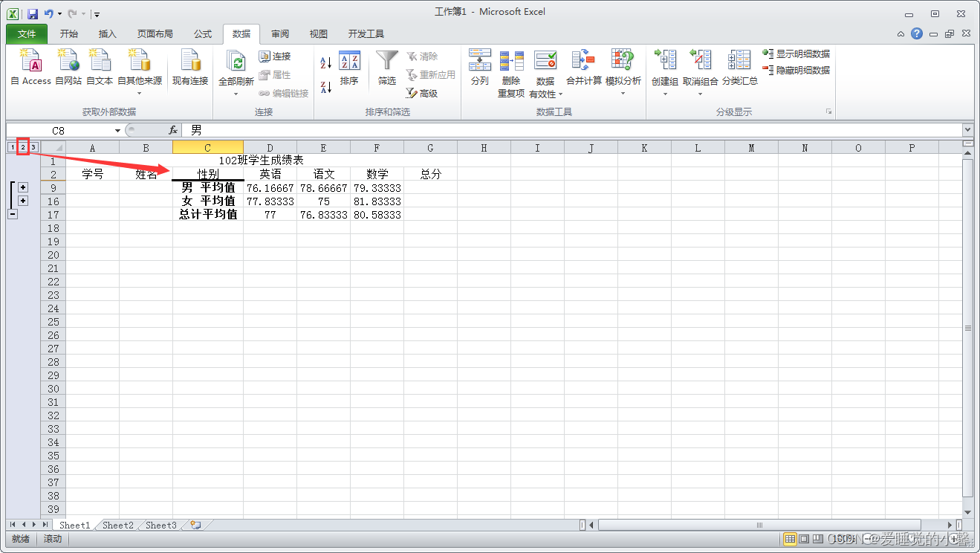The image size is (980, 553).
Task: Click the 取消组合 ungroup icon
Action: (x=700, y=60)
